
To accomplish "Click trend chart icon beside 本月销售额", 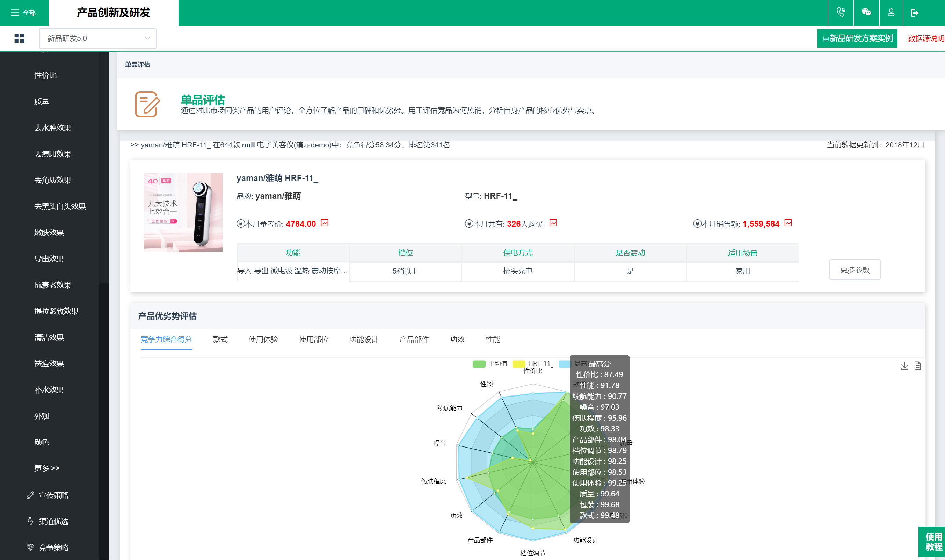I will click(x=788, y=223).
